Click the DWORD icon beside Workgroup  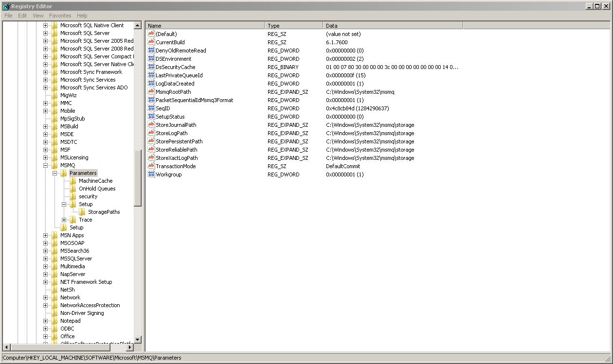[x=151, y=174]
